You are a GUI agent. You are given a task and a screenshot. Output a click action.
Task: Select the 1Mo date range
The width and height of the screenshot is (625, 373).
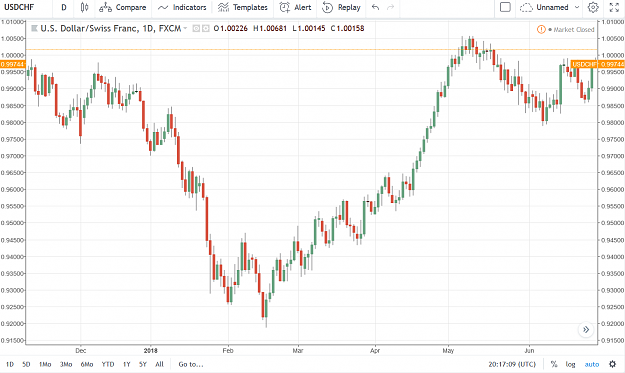pos(45,364)
